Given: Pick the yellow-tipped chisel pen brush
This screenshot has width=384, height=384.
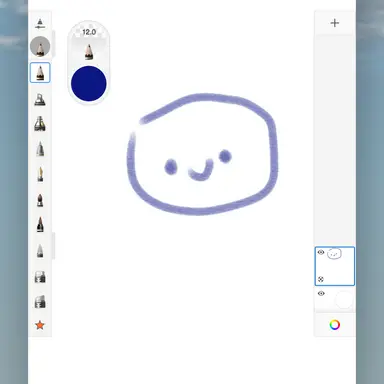Looking at the screenshot, I should pyautogui.click(x=40, y=174).
